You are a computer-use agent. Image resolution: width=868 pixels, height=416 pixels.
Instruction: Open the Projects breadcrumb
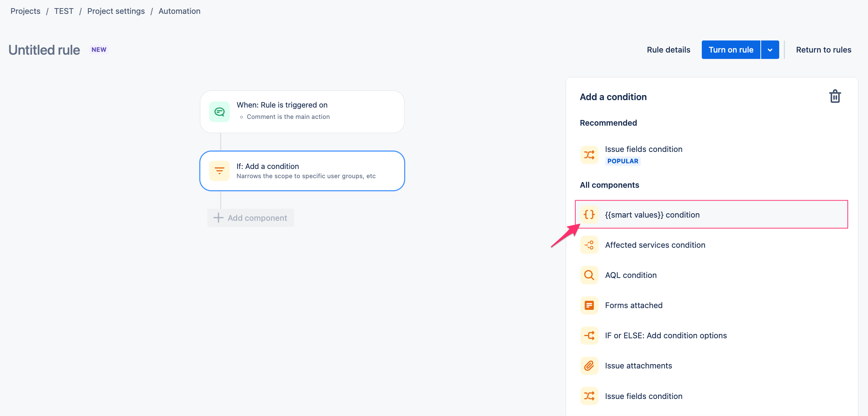point(25,11)
